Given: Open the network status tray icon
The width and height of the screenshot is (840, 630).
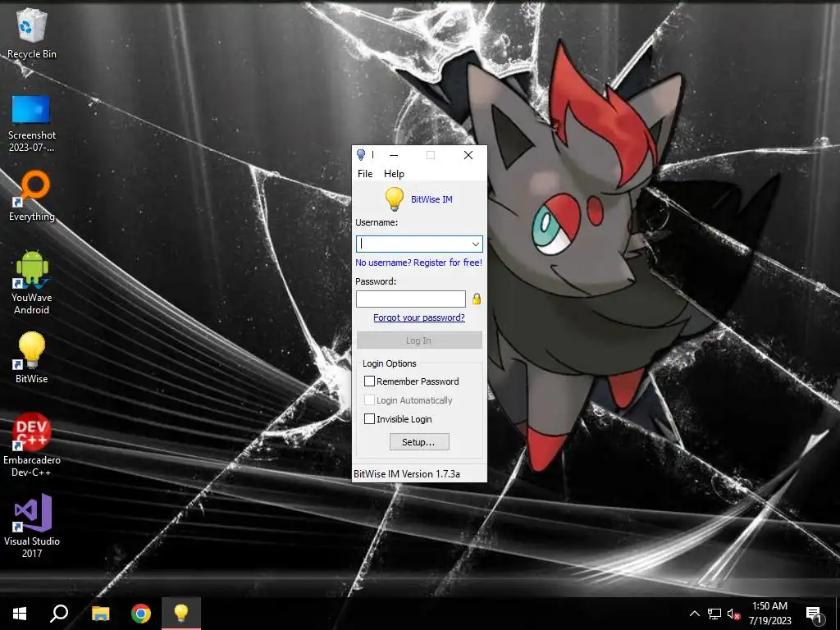Looking at the screenshot, I should click(714, 614).
